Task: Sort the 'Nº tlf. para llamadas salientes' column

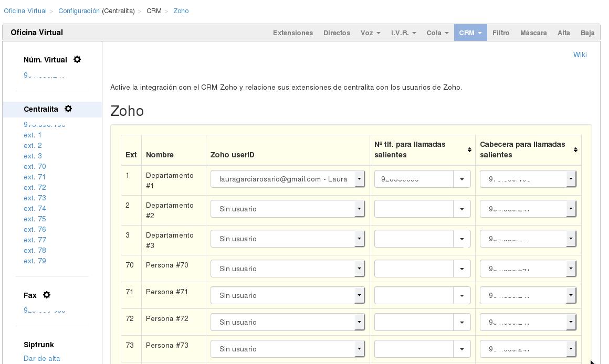Action: [469, 149]
